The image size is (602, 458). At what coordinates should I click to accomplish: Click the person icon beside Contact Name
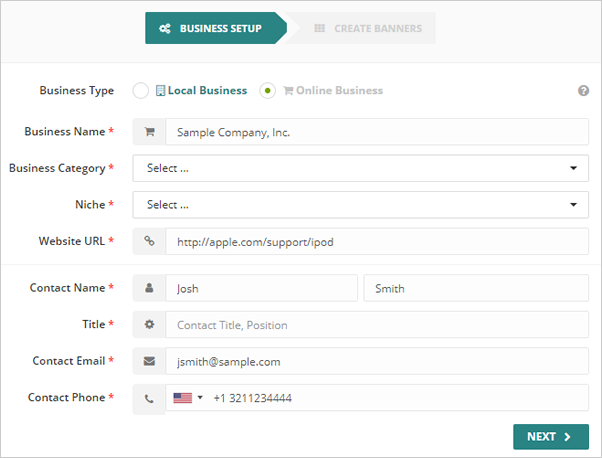149,288
